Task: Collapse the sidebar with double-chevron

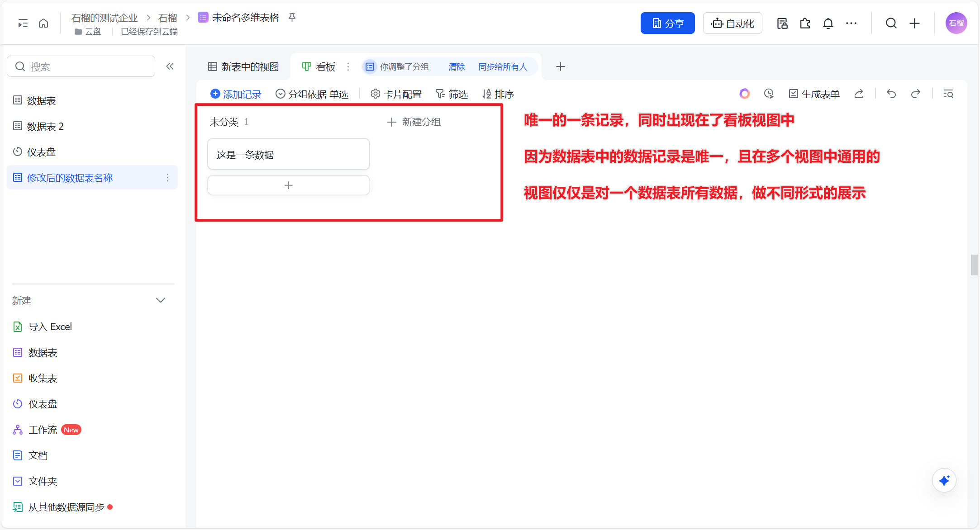Action: point(170,66)
